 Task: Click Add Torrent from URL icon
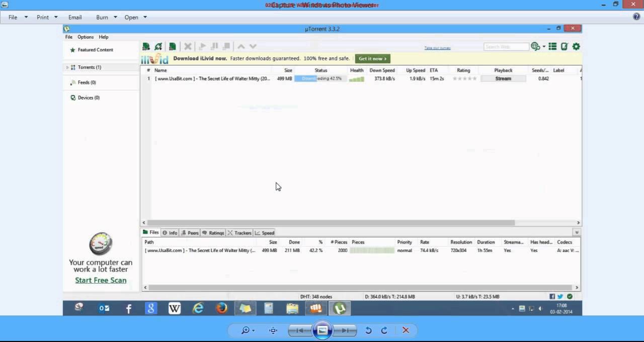click(x=158, y=46)
